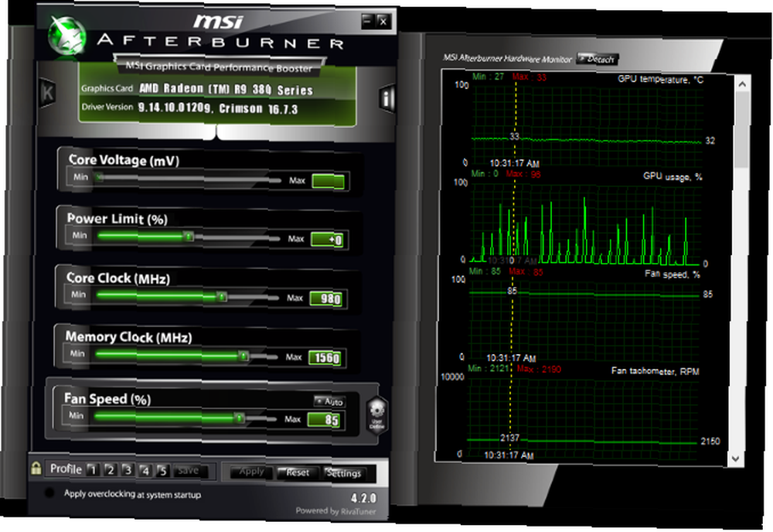This screenshot has height=532, width=773.
Task: Click the 'MSI Graphics Card Performance Booster' banner
Action: [x=219, y=67]
